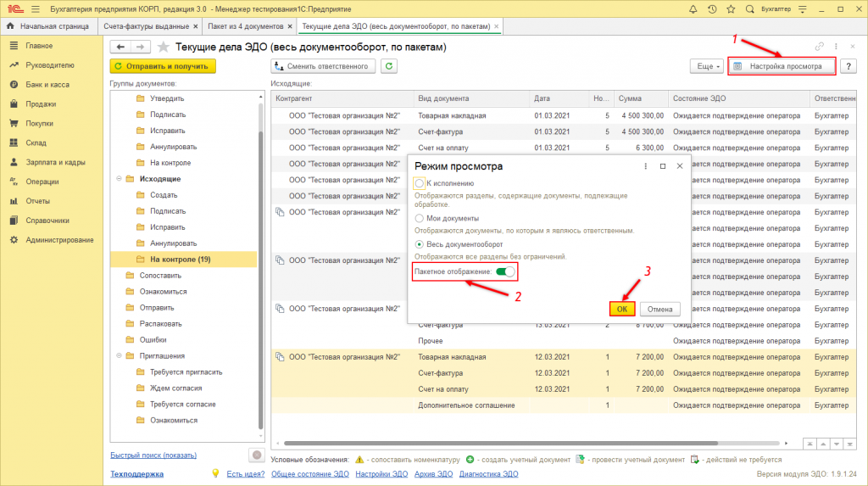Select the Ошибки folder in document groups
This screenshot has width=868, height=486.
pos(153,340)
